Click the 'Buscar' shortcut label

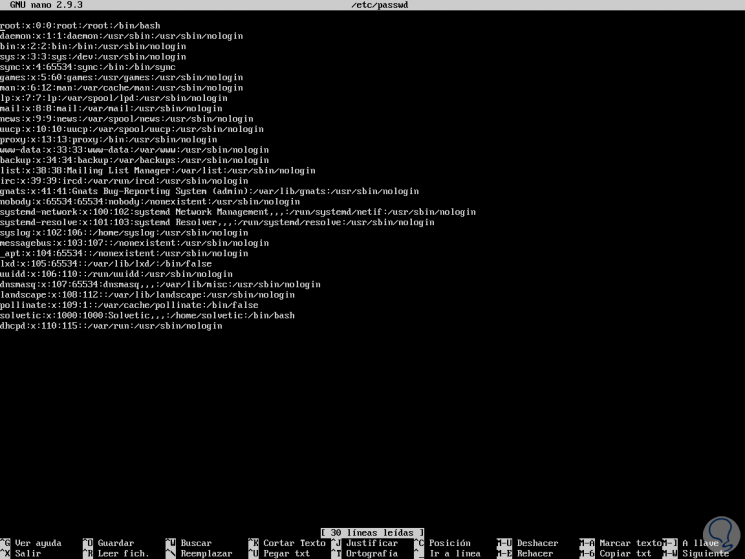196,543
